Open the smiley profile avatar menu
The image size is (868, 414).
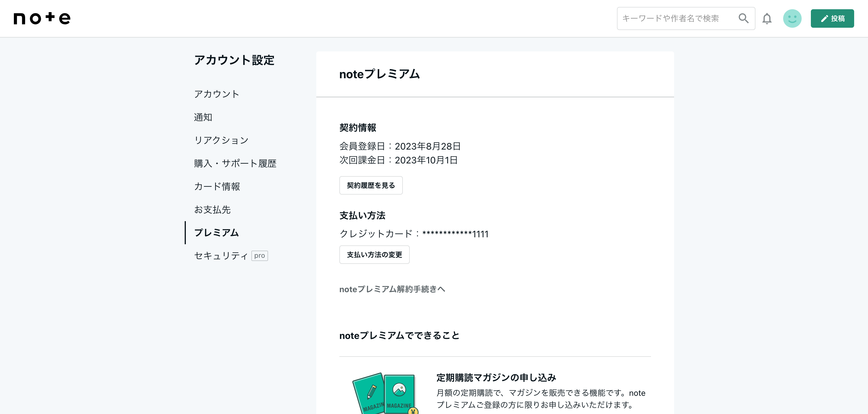click(x=792, y=18)
